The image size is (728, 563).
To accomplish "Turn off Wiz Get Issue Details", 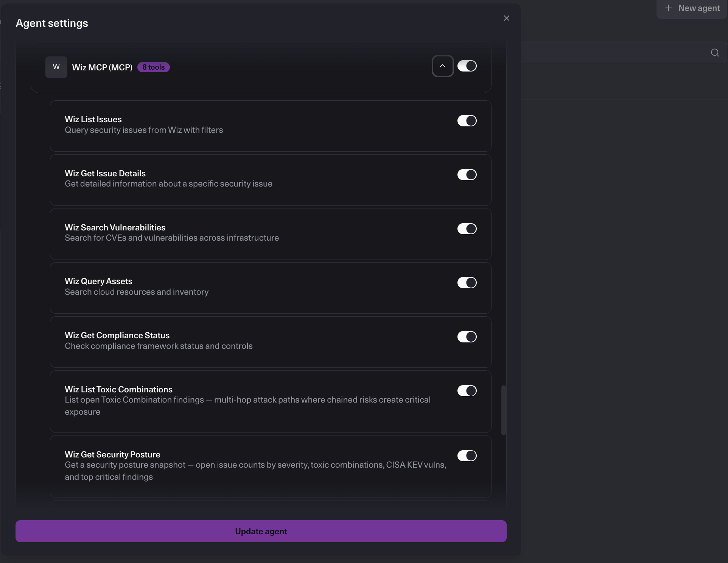I will tap(467, 174).
